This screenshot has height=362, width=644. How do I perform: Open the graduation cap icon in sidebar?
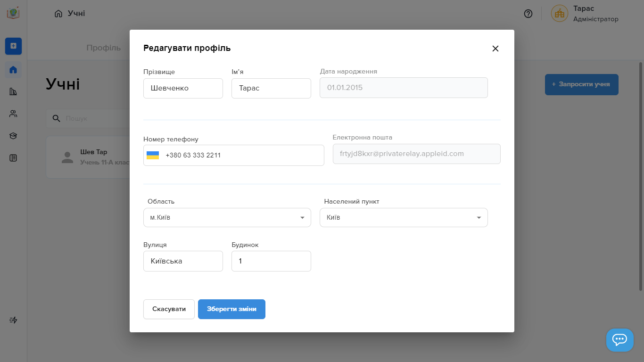pyautogui.click(x=13, y=136)
